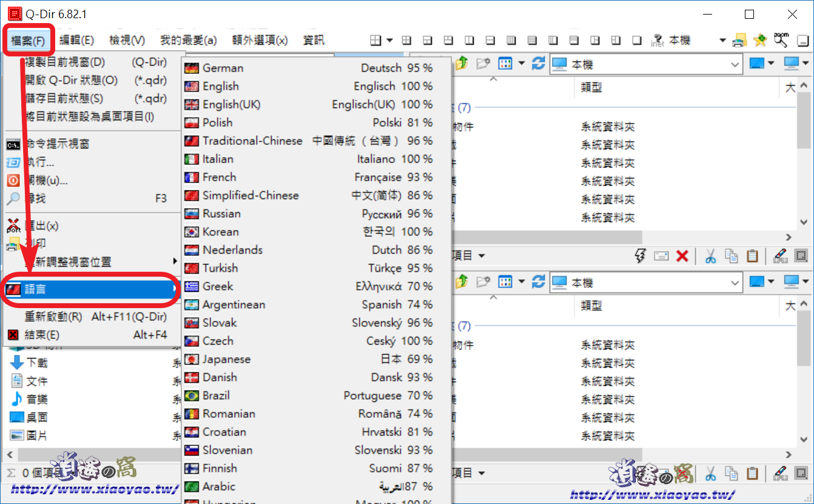Choose 重新啟動(R) menu item
The height and width of the screenshot is (504, 814).
point(92,317)
